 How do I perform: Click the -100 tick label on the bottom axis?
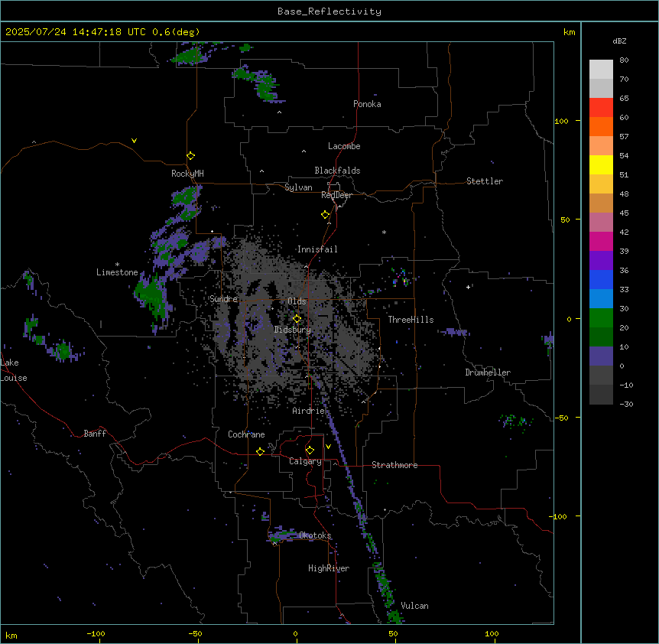point(96,633)
